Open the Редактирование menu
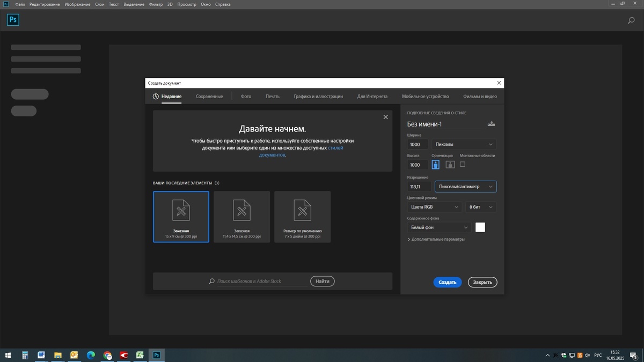The image size is (644, 362). [x=45, y=4]
